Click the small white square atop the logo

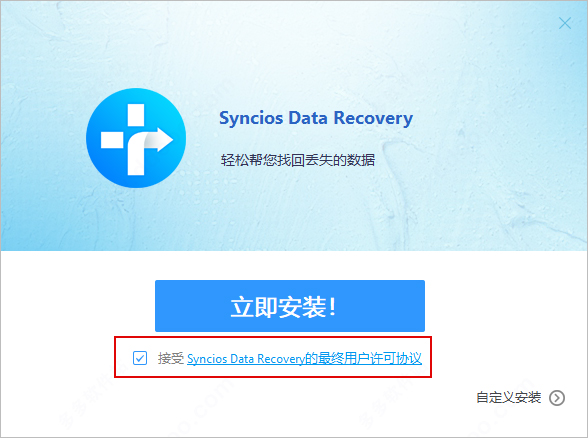[136, 115]
